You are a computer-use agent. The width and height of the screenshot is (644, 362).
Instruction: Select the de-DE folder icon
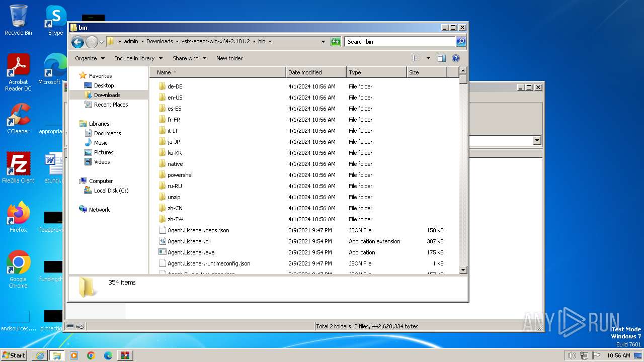tap(162, 86)
